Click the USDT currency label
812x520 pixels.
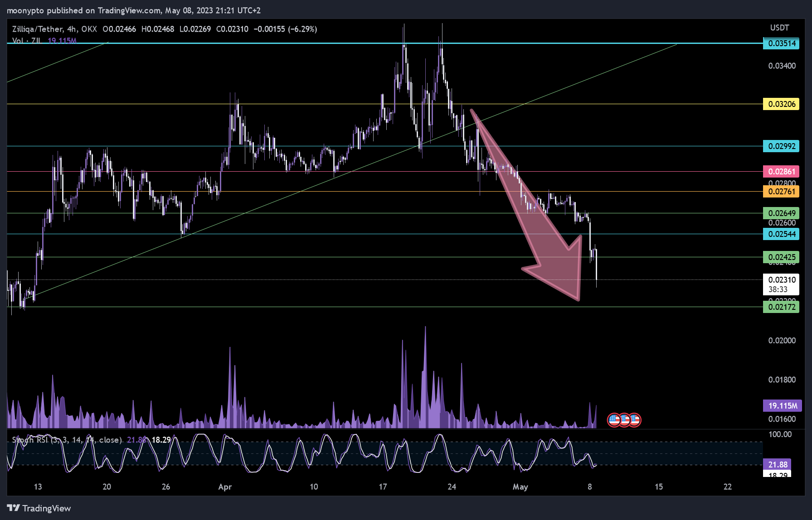tap(780, 28)
